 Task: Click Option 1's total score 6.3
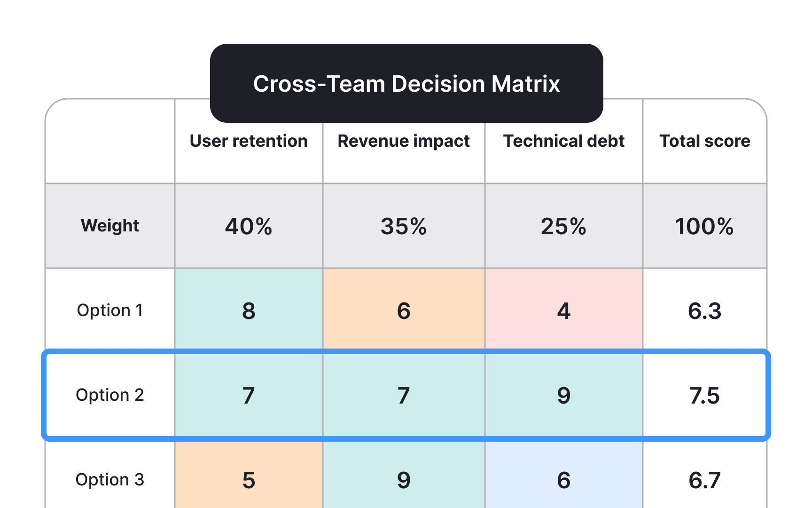click(x=704, y=310)
